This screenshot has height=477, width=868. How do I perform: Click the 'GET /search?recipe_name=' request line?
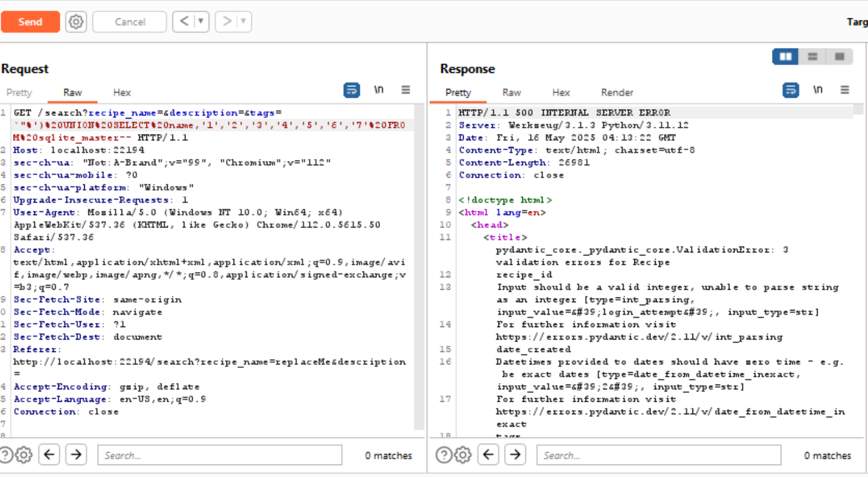(x=148, y=113)
